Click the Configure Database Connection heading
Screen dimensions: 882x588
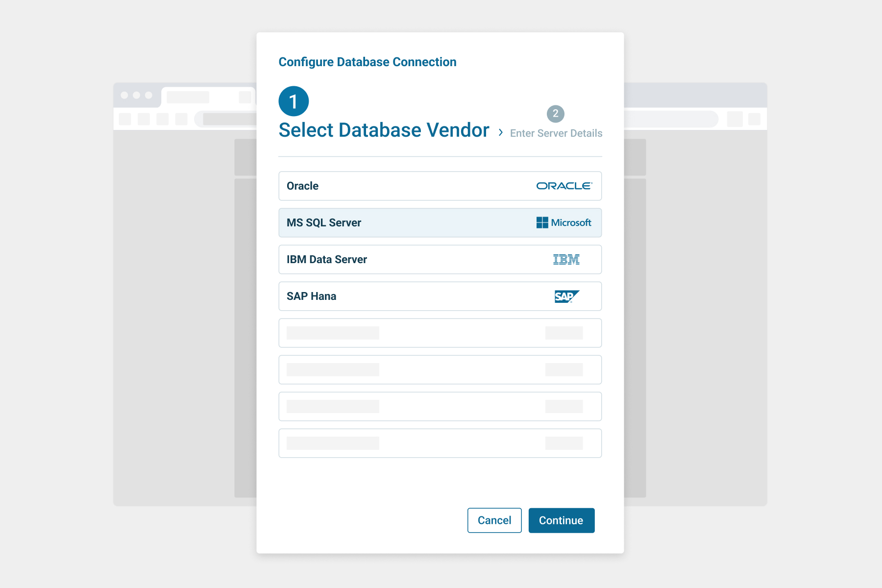click(x=367, y=62)
